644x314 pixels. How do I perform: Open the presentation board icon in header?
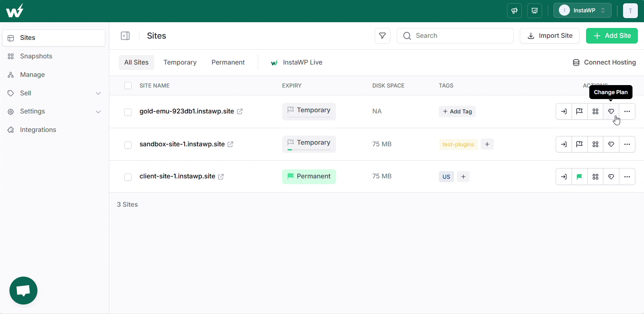535,11
